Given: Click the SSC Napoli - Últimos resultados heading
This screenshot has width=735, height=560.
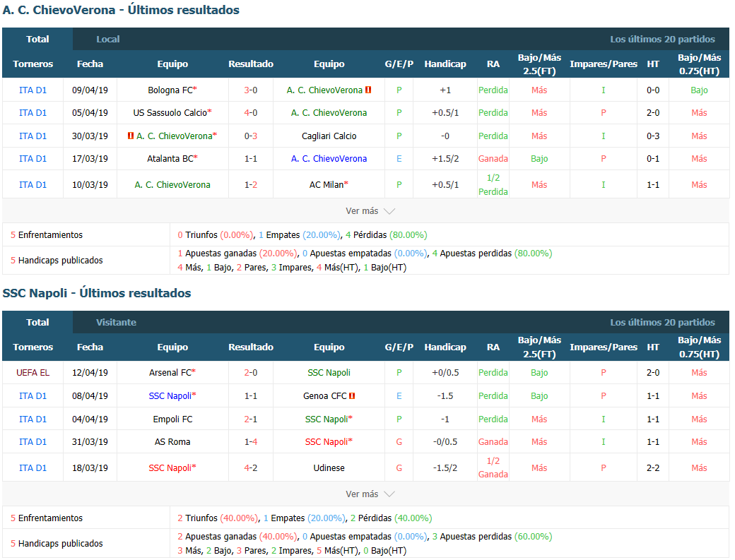Looking at the screenshot, I should pos(97,293).
